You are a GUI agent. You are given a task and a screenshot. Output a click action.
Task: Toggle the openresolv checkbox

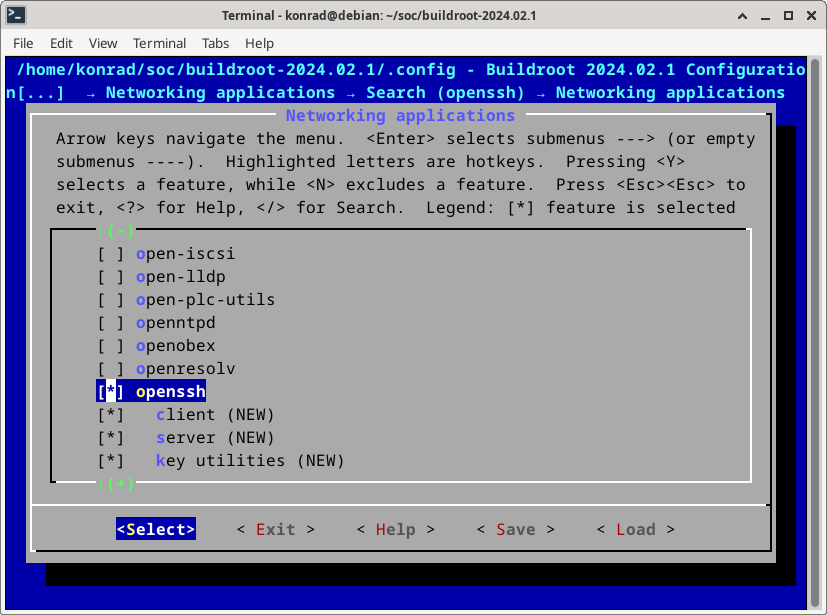[x=111, y=369]
